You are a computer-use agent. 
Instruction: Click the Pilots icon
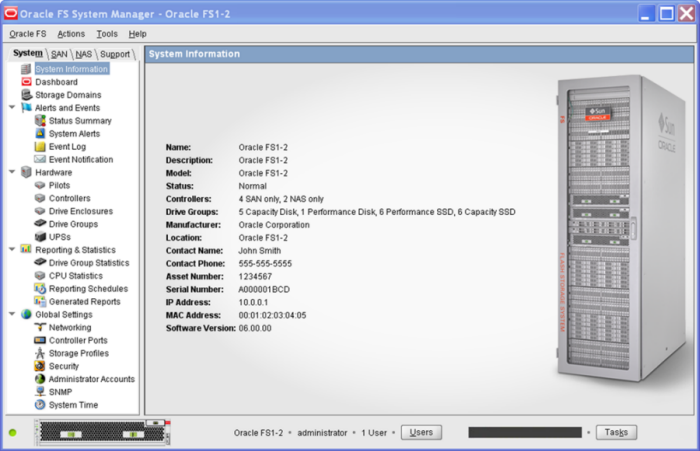pos(40,185)
